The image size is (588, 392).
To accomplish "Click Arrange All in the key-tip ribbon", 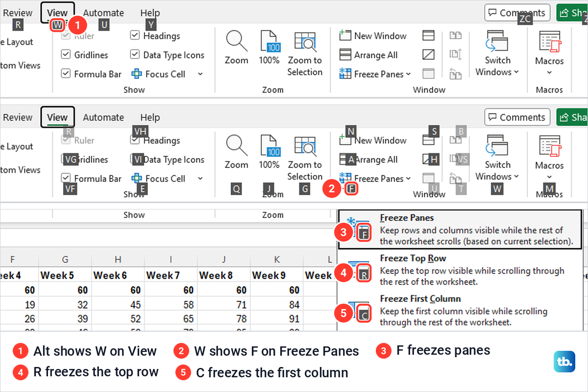I will [368, 159].
